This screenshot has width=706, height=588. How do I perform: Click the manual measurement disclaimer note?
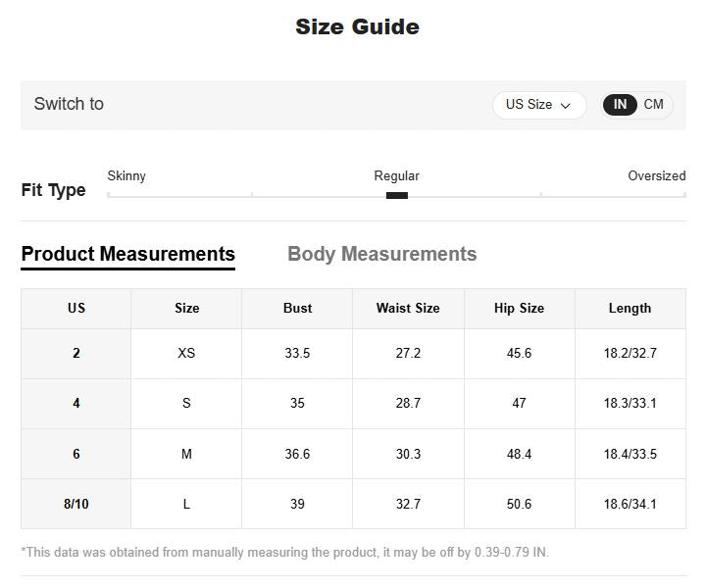tap(284, 552)
